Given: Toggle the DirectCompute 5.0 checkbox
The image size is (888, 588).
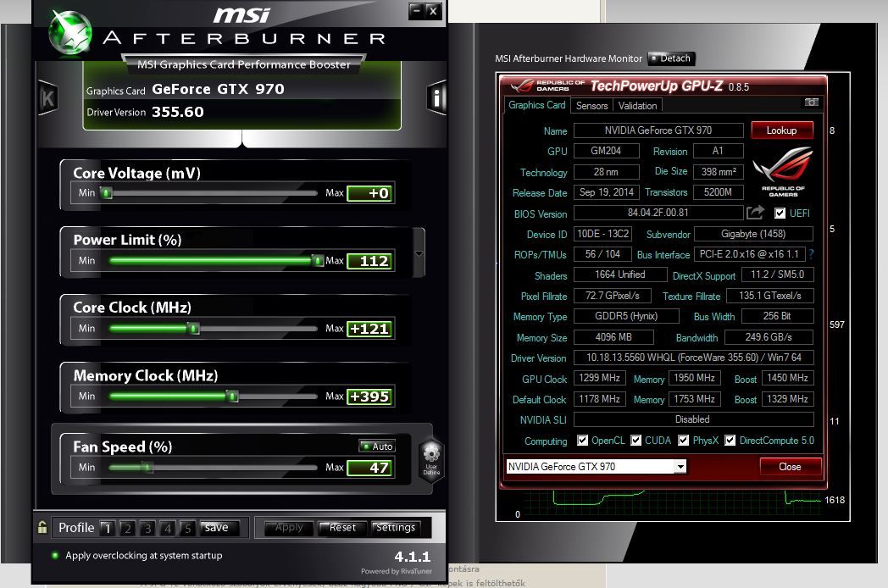Looking at the screenshot, I should pyautogui.click(x=730, y=440).
